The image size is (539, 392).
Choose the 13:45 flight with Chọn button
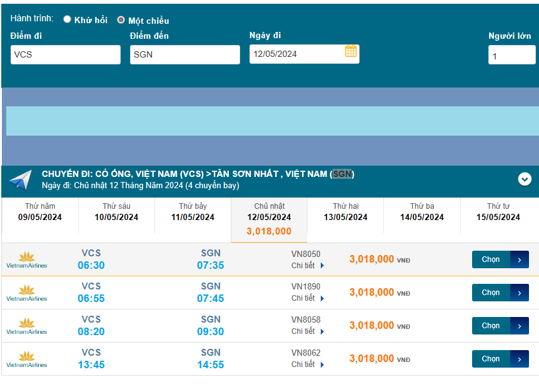pos(491,359)
